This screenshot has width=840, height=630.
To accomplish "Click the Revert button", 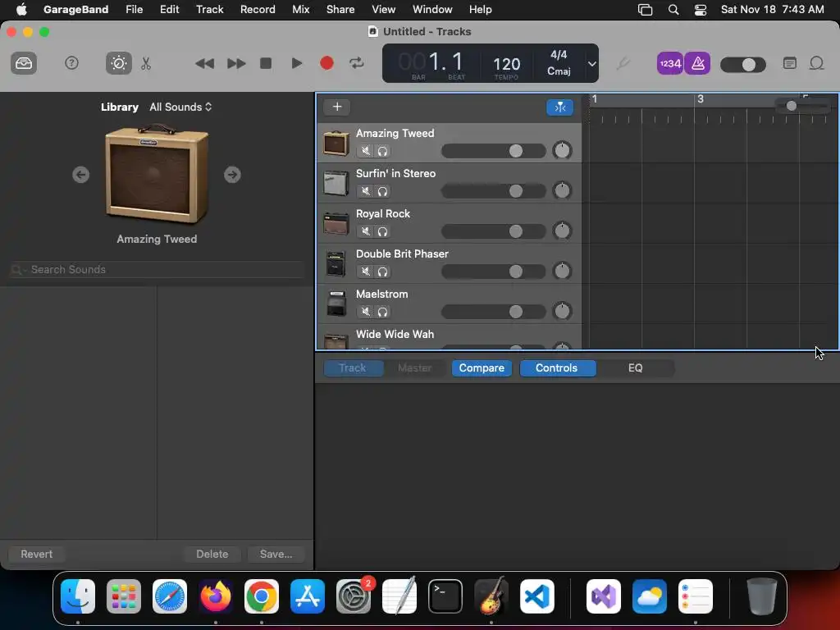I will pyautogui.click(x=36, y=554).
